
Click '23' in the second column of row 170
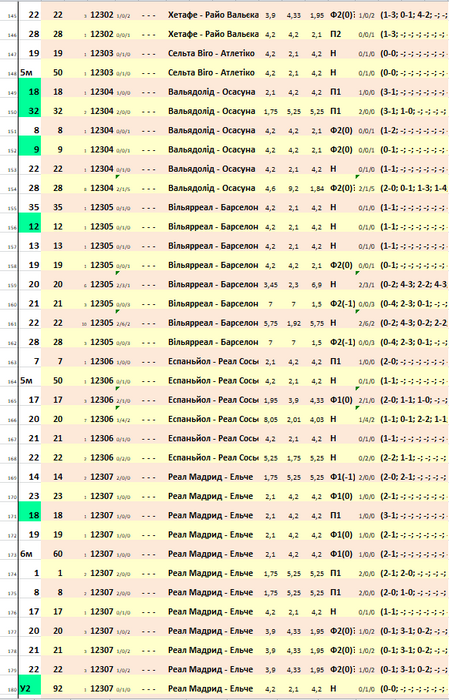pos(58,496)
